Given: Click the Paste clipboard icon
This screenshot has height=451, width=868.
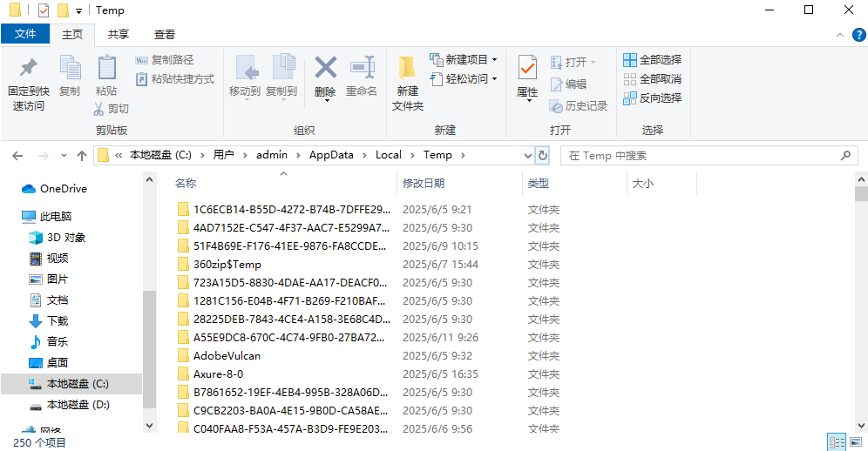Looking at the screenshot, I should (x=106, y=68).
